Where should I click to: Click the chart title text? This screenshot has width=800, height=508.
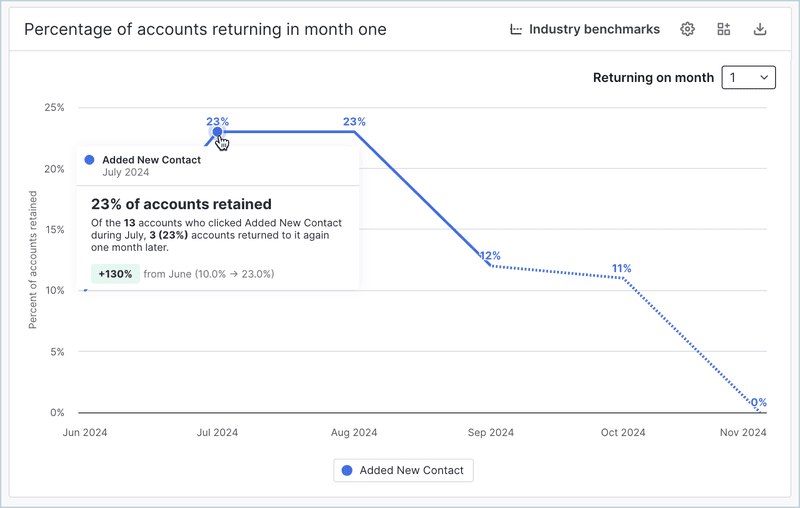(205, 29)
